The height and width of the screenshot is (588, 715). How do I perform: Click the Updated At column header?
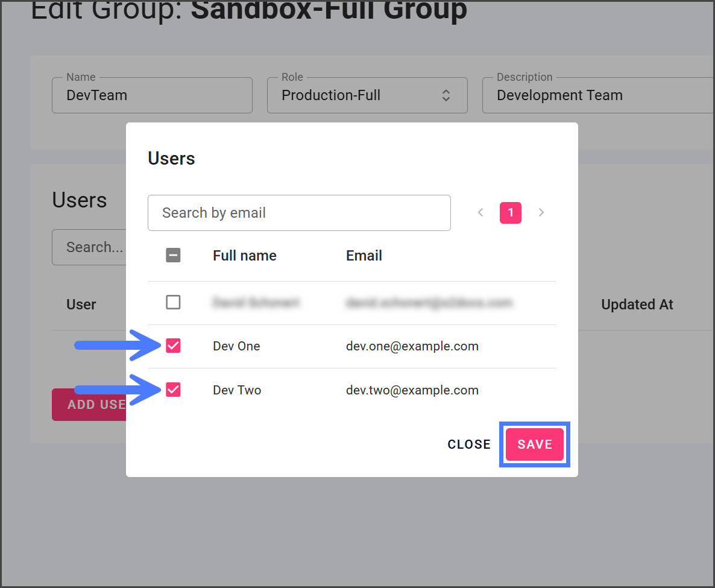pos(637,305)
